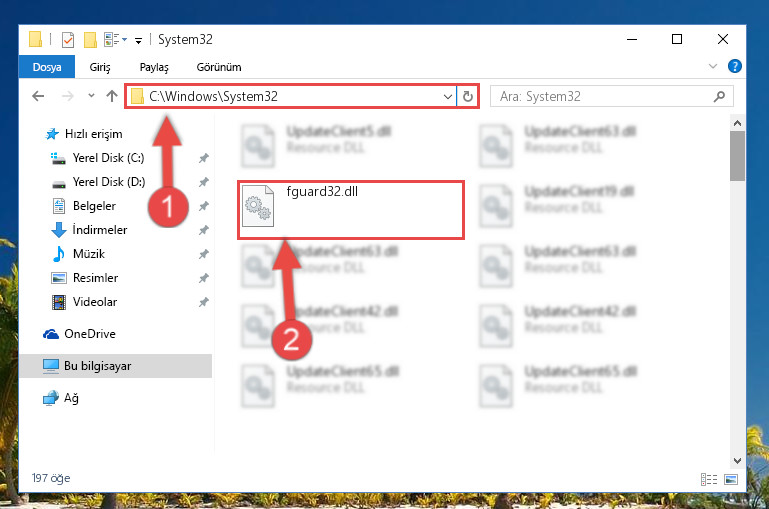Click the vertical scrollbar thumb
Viewport: 769px width, 509px height.
(x=737, y=156)
